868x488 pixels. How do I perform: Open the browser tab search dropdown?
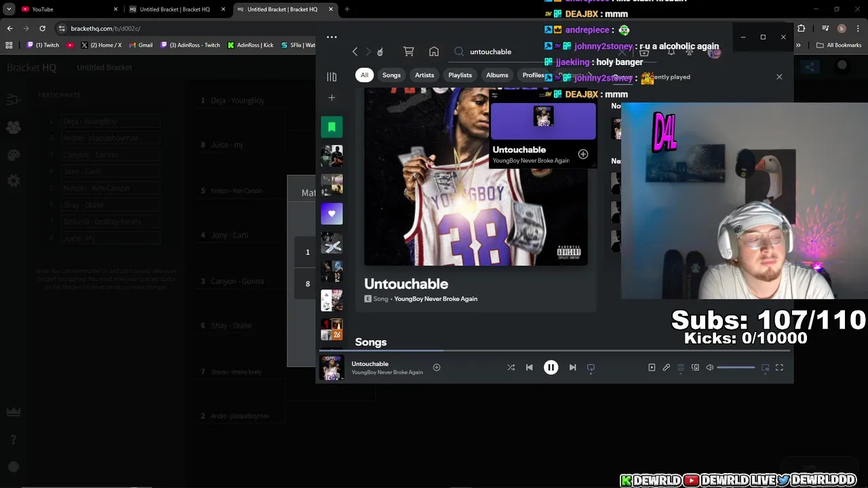(9, 9)
